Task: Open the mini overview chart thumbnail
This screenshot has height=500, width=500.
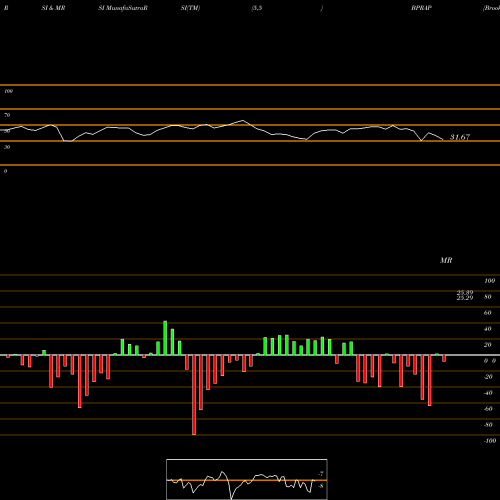Action: coord(247,479)
